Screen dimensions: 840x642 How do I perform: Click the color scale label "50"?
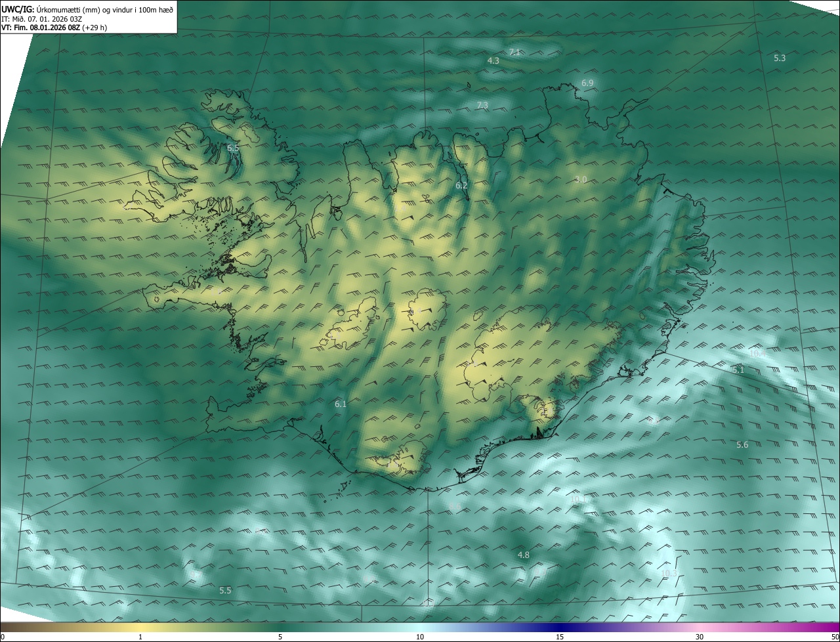click(834, 637)
